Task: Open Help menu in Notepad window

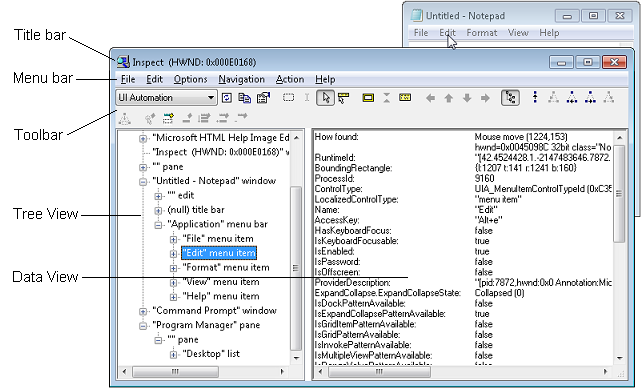Action: [x=549, y=33]
